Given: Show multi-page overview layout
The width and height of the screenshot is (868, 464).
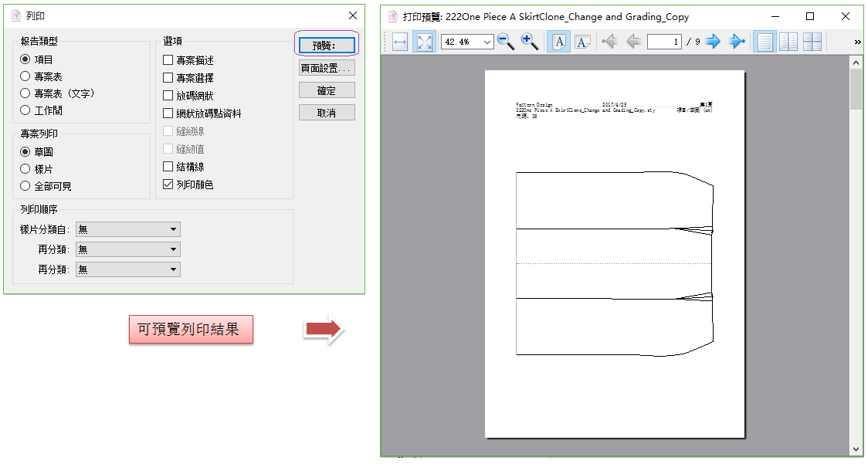Looking at the screenshot, I should click(812, 42).
